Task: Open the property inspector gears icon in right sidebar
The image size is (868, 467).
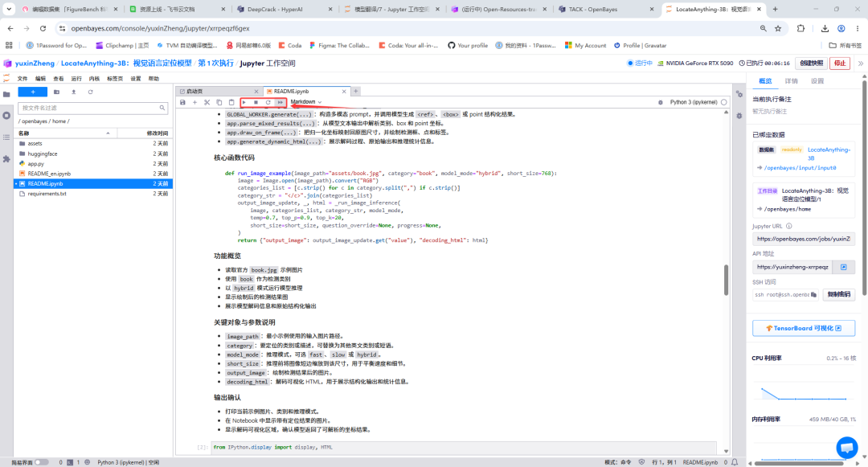Action: pyautogui.click(x=739, y=94)
